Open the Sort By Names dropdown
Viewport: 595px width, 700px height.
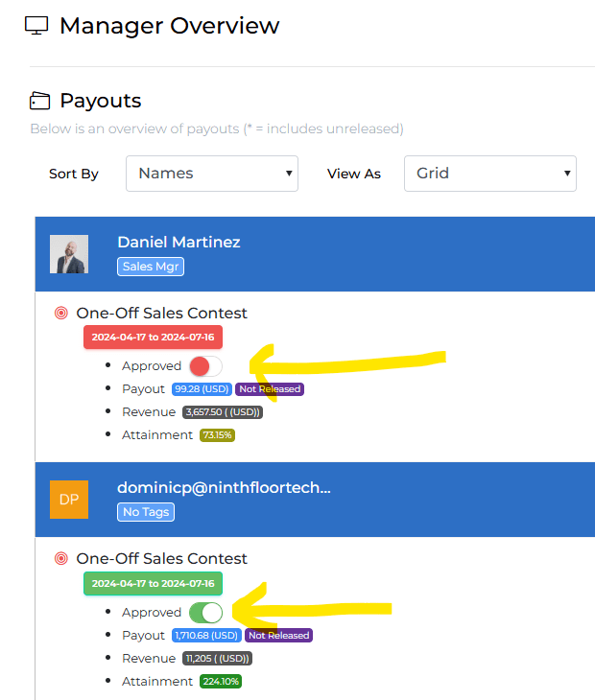click(212, 174)
